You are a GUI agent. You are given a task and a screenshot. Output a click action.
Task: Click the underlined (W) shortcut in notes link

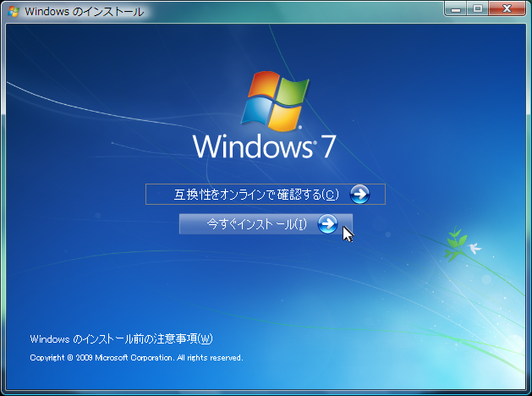pyautogui.click(x=205, y=339)
